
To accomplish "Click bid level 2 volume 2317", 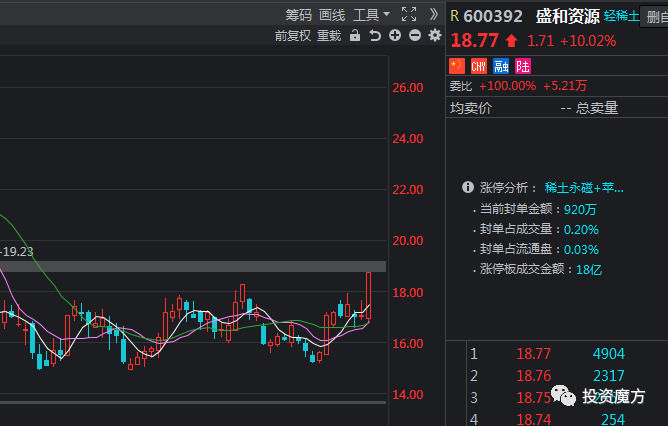I will (x=608, y=376).
